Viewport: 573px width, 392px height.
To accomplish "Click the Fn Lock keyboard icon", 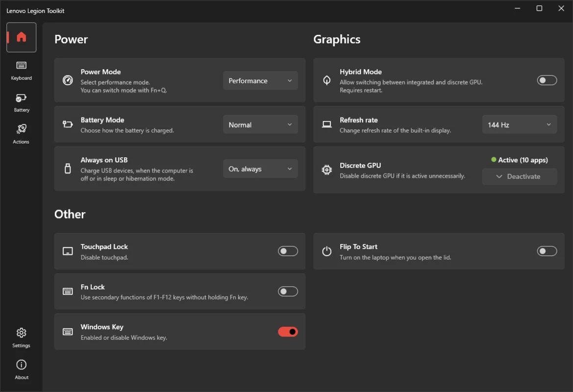I will (68, 291).
